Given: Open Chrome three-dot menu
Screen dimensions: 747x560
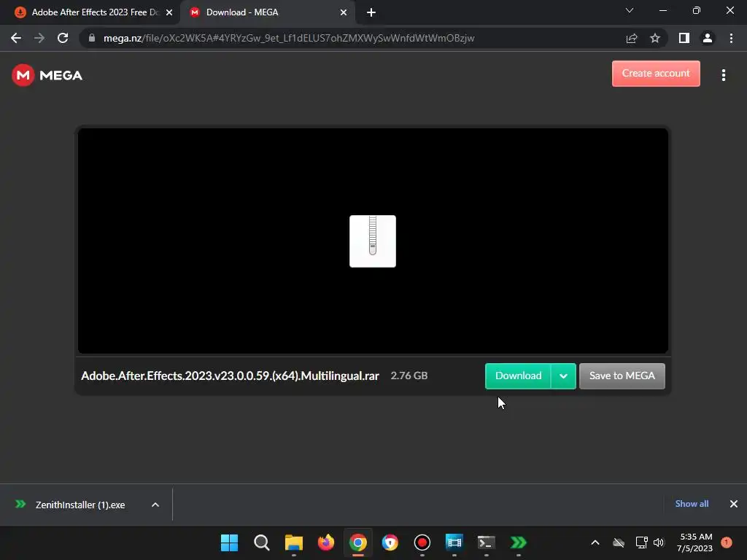Looking at the screenshot, I should (x=731, y=38).
